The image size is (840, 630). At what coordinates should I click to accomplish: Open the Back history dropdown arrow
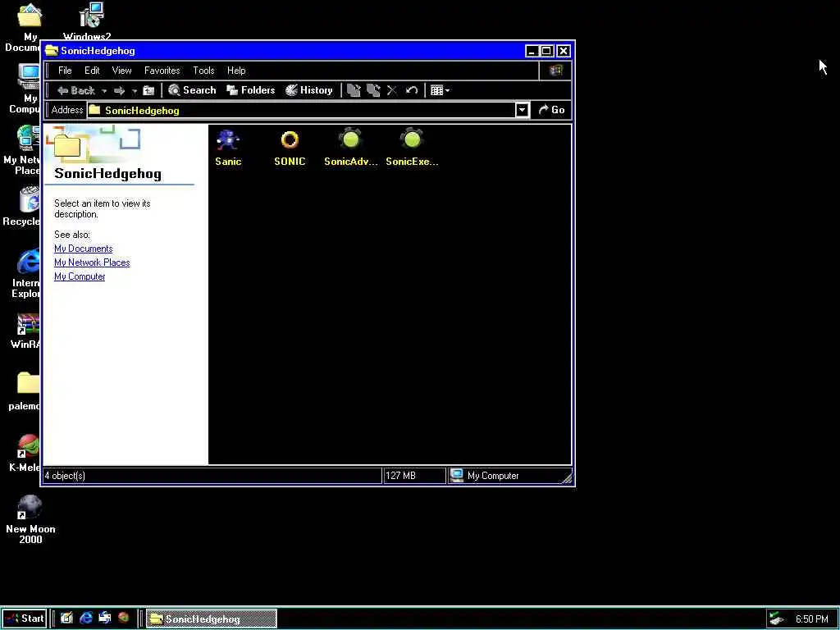tap(104, 91)
